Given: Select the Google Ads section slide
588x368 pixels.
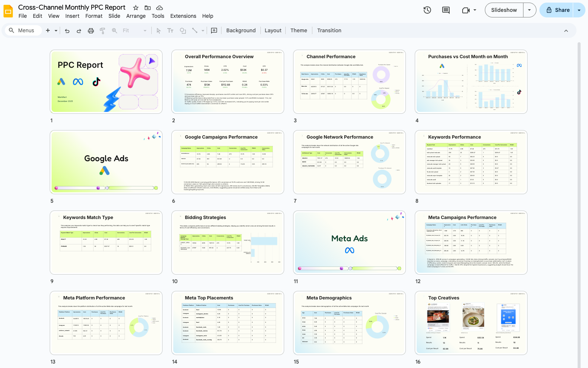Looking at the screenshot, I should click(x=106, y=162).
